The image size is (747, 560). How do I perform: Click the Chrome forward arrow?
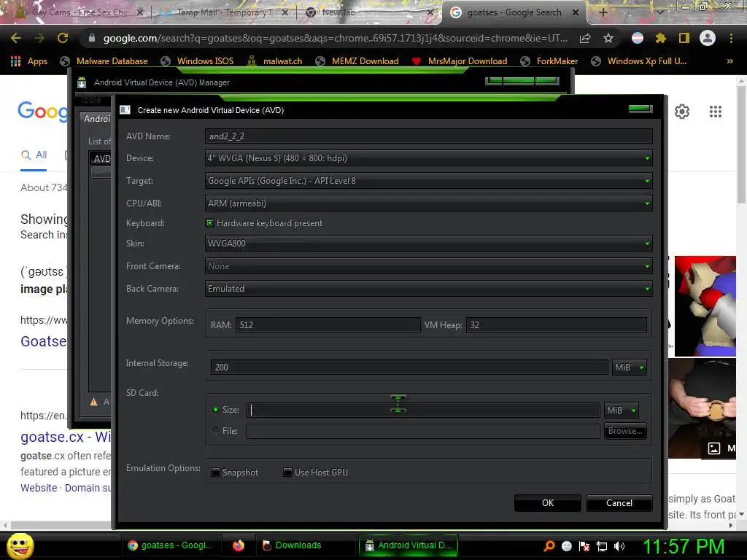click(39, 38)
